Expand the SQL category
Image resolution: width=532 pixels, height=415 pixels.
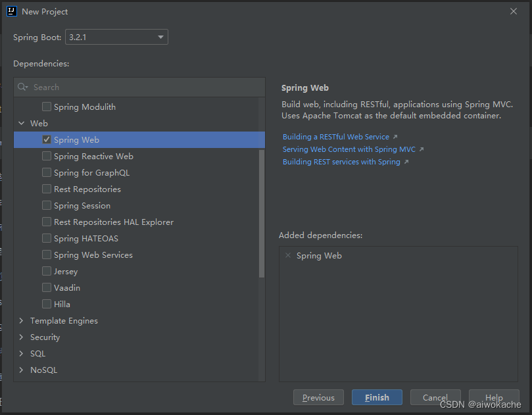coord(22,354)
